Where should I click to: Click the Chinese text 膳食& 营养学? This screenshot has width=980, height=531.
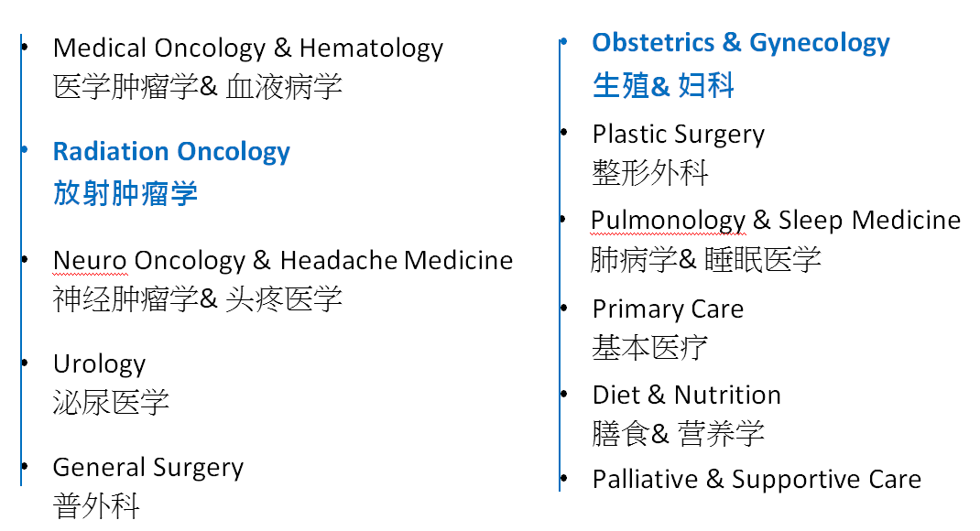(678, 433)
